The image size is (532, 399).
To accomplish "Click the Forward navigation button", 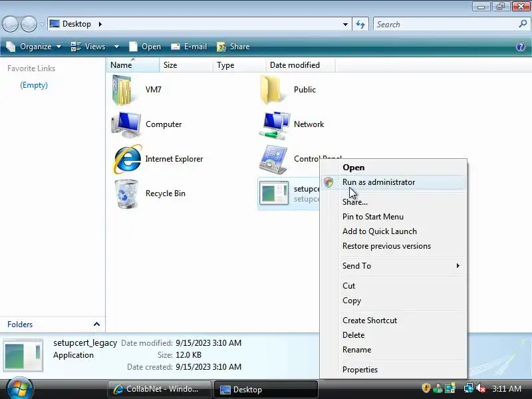I will tap(29, 24).
